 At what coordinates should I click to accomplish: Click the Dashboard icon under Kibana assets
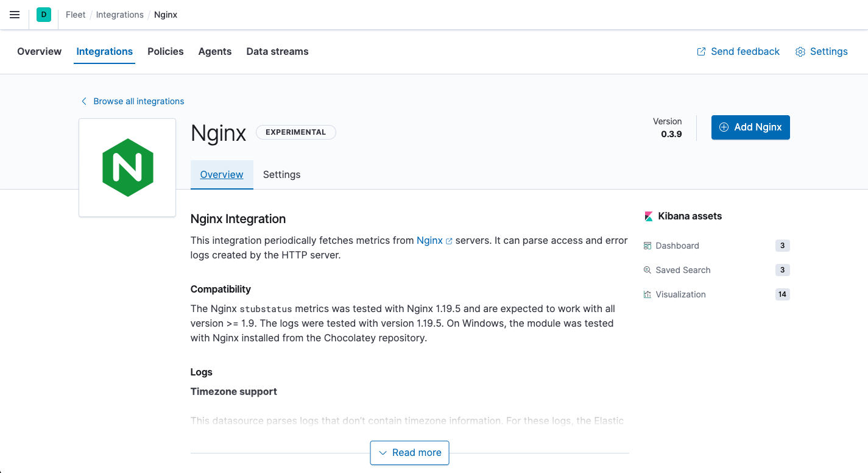pyautogui.click(x=647, y=246)
